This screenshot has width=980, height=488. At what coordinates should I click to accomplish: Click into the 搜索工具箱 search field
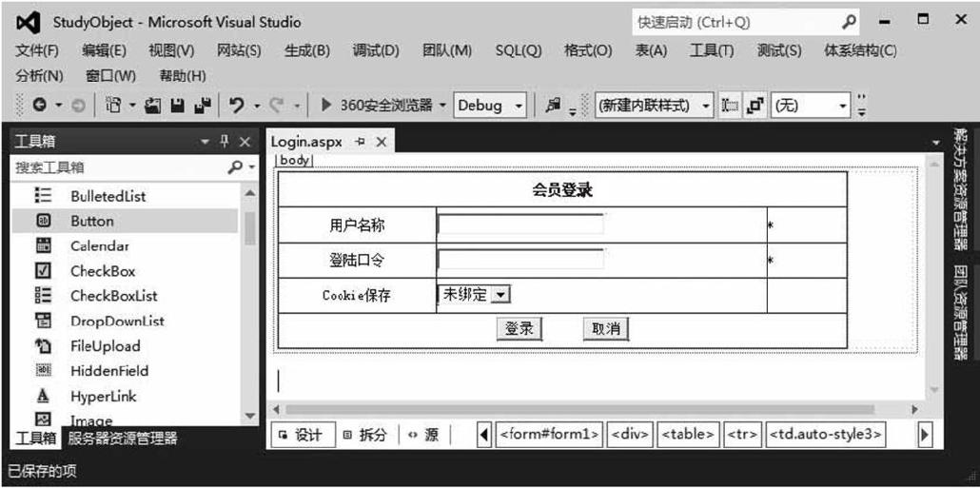119,167
